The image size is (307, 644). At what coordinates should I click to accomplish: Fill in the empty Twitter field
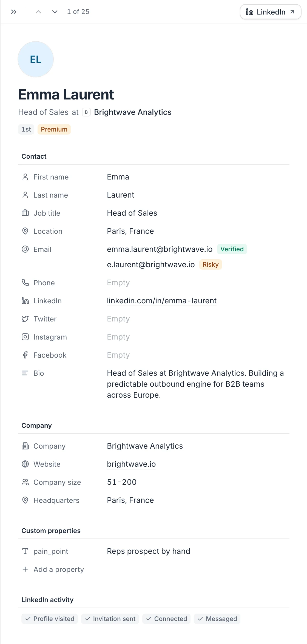coord(118,319)
